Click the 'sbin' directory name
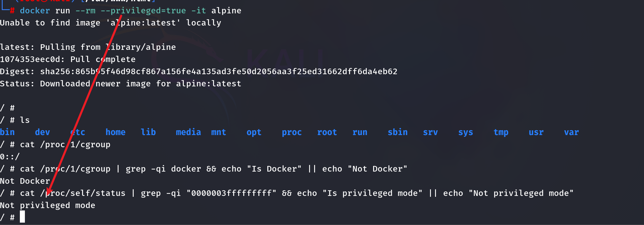Screen dimensions: 644x225 click(x=397, y=132)
